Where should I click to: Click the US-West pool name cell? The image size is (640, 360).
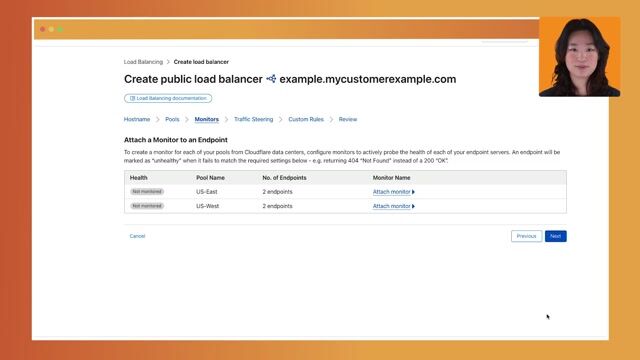(207, 206)
